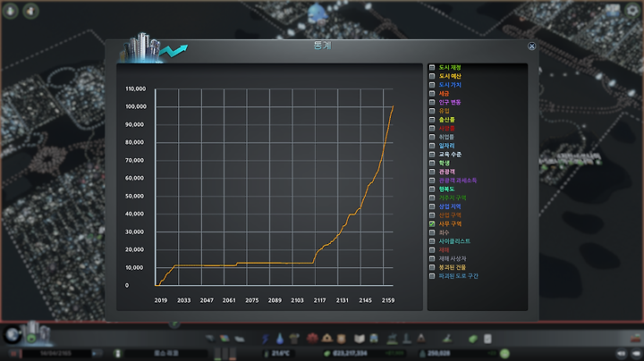Open the Zoning tool icon
The width and height of the screenshot is (644, 361).
[x=225, y=339]
